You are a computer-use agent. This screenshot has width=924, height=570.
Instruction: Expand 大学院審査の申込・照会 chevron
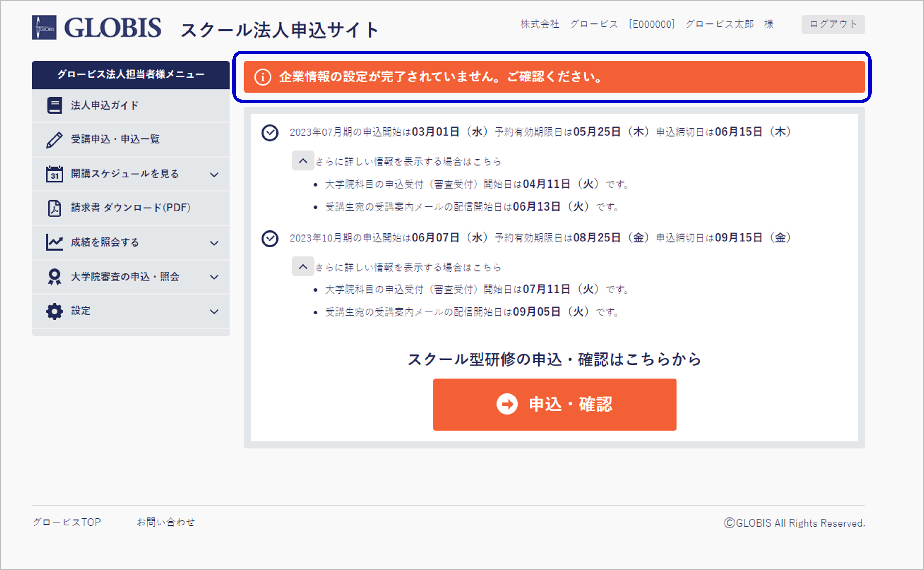[214, 277]
